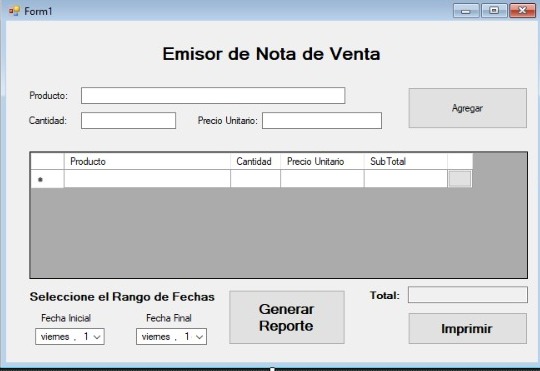Click the grid's top-left select-all header cell
The image size is (540, 371).
[x=47, y=161]
